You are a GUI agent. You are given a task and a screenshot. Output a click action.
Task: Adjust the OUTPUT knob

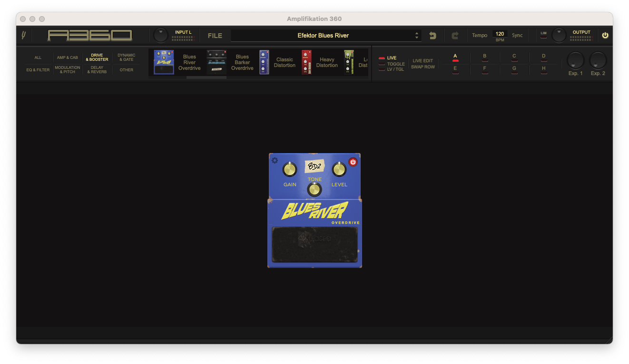point(559,35)
